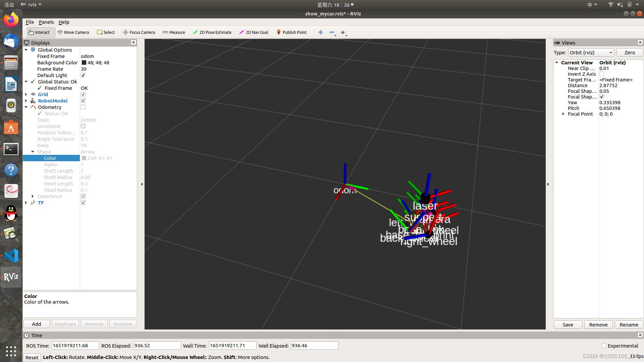
Task: Open the Panels menu
Action: [x=46, y=22]
